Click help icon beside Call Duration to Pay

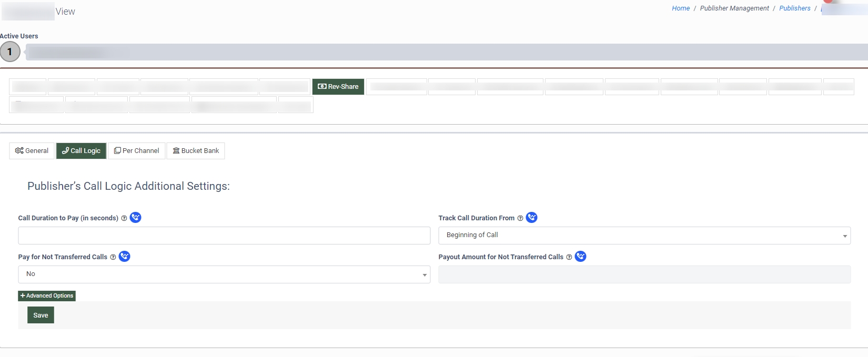[124, 218]
